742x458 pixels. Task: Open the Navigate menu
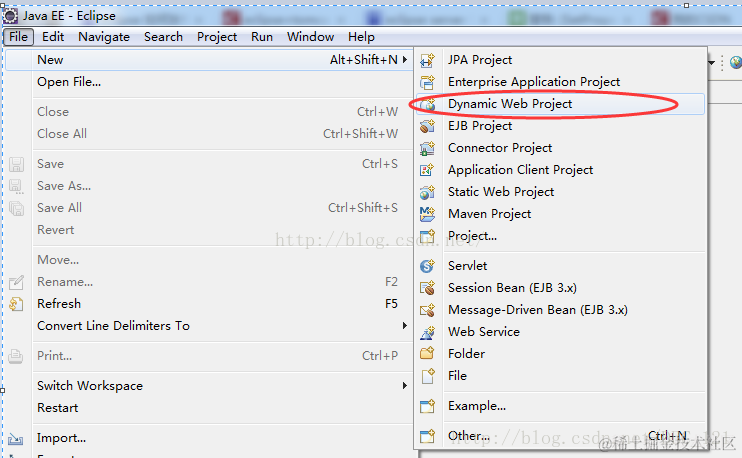click(104, 37)
